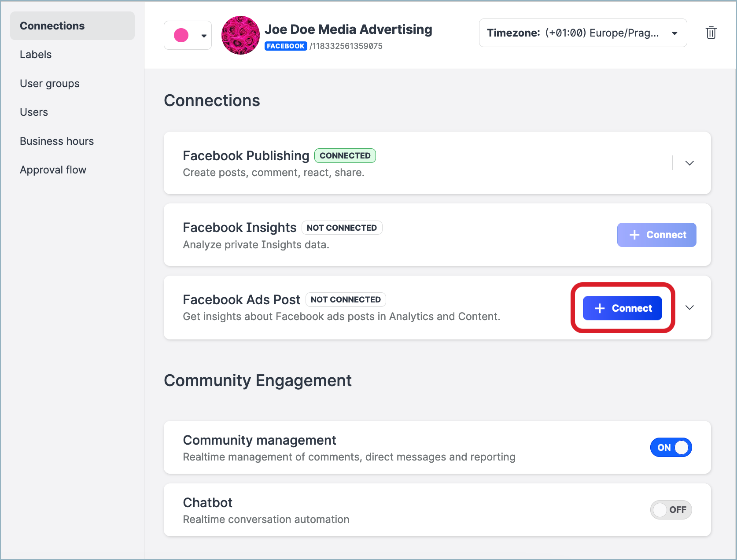Select the Connections sidebar item

tap(52, 26)
